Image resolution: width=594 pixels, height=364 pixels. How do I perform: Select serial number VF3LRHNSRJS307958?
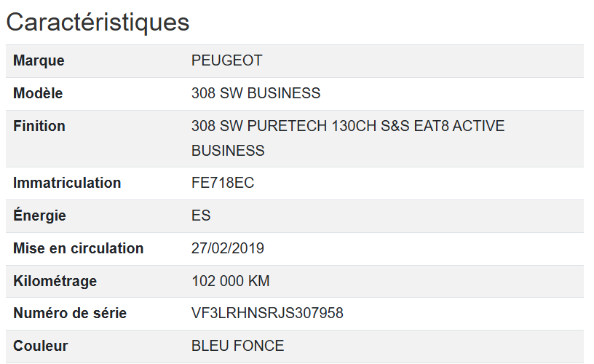267,313
